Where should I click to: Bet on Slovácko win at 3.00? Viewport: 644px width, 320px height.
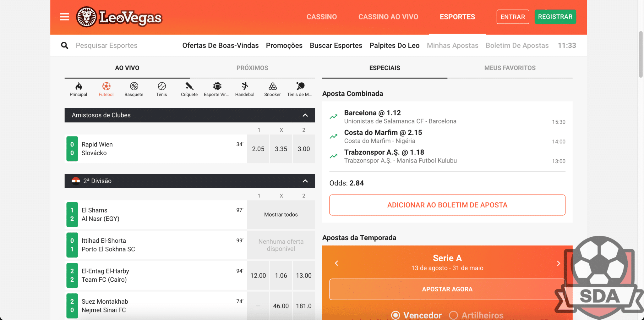304,149
